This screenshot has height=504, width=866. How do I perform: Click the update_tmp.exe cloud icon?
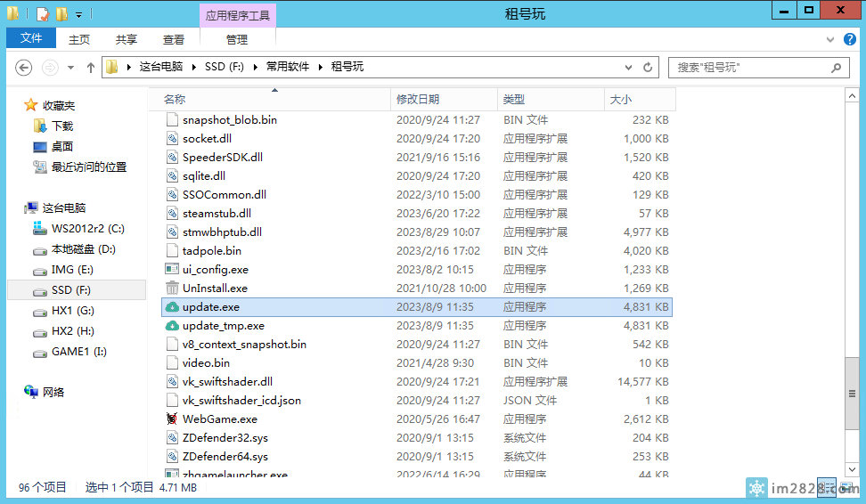pyautogui.click(x=172, y=326)
